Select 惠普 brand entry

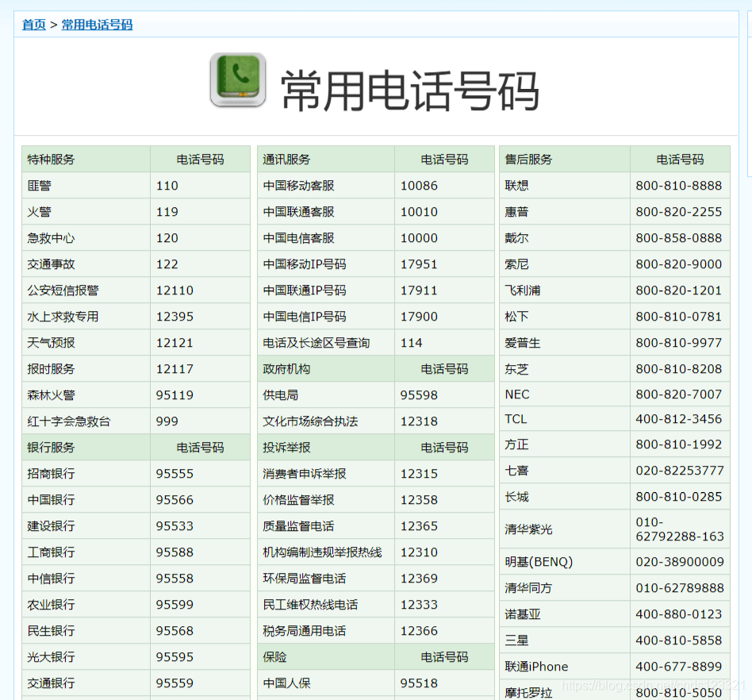click(516, 212)
